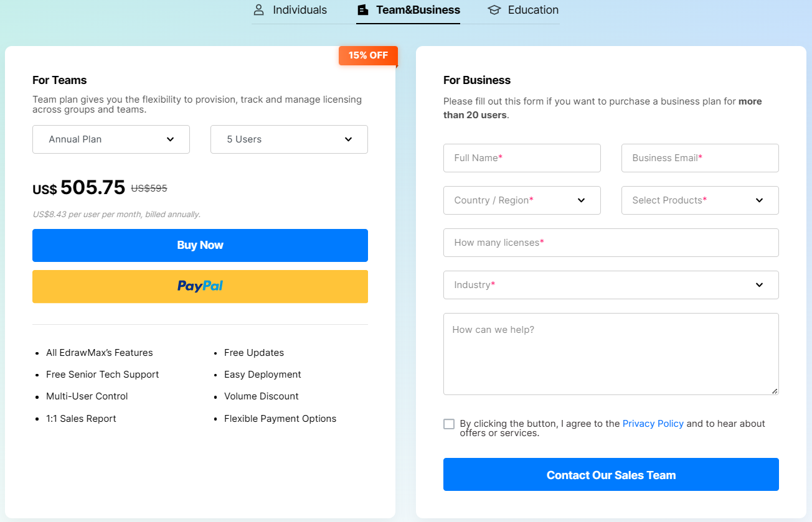Viewport: 812px width, 522px height.
Task: Select the Team&Business tab
Action: coord(408,10)
